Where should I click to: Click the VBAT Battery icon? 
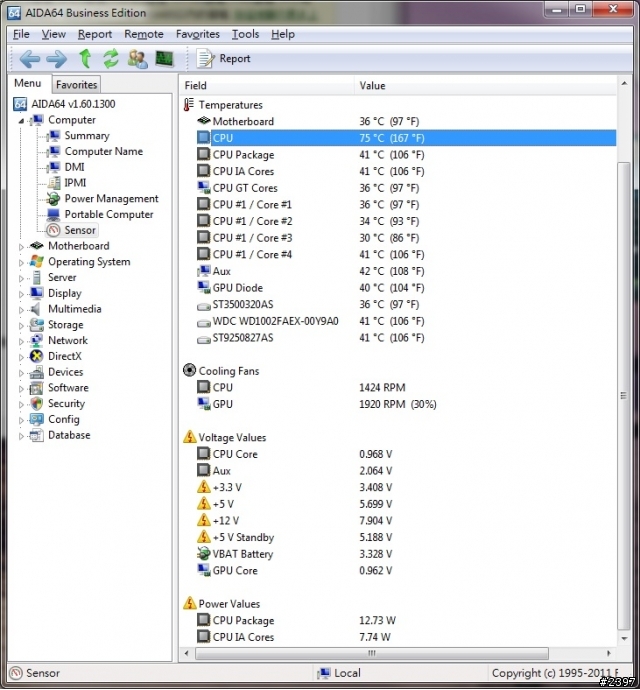point(203,554)
